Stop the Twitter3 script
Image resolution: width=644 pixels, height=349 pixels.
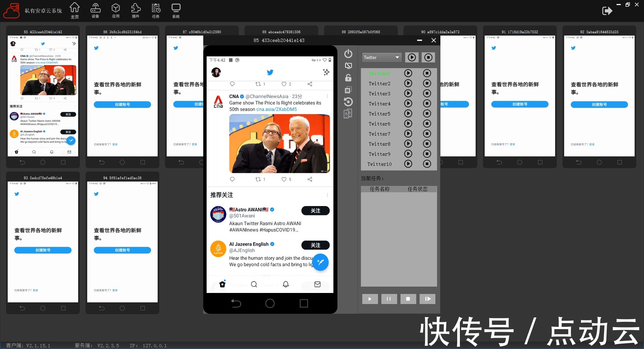point(427,93)
